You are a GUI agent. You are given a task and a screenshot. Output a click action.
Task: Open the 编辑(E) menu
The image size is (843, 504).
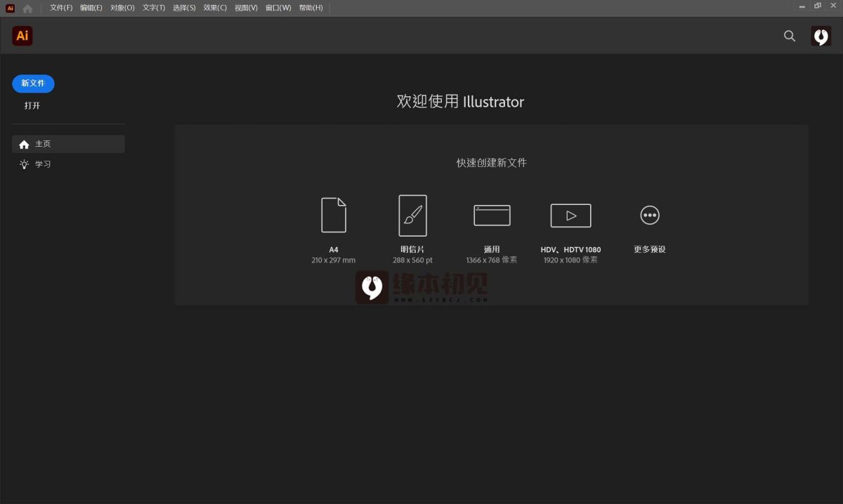tap(91, 8)
